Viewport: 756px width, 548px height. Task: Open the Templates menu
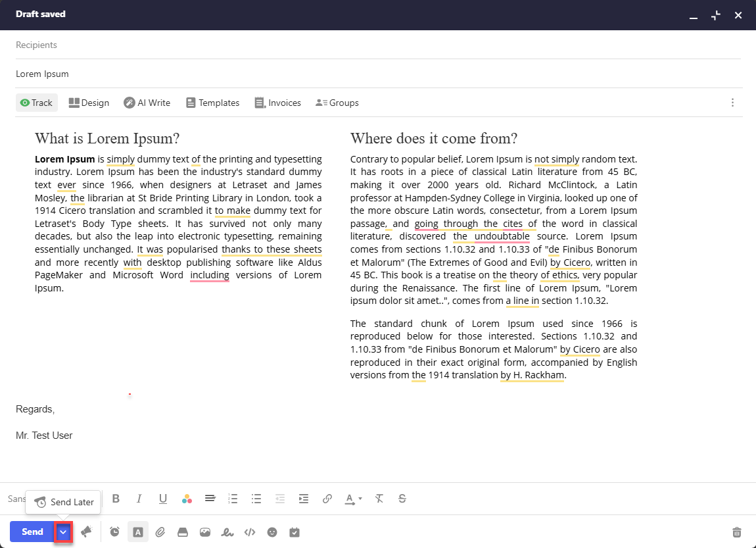click(x=212, y=103)
